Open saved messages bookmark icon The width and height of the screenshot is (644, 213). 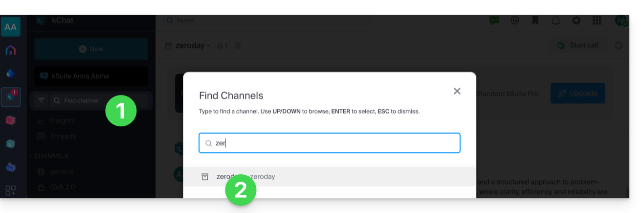pos(535,21)
